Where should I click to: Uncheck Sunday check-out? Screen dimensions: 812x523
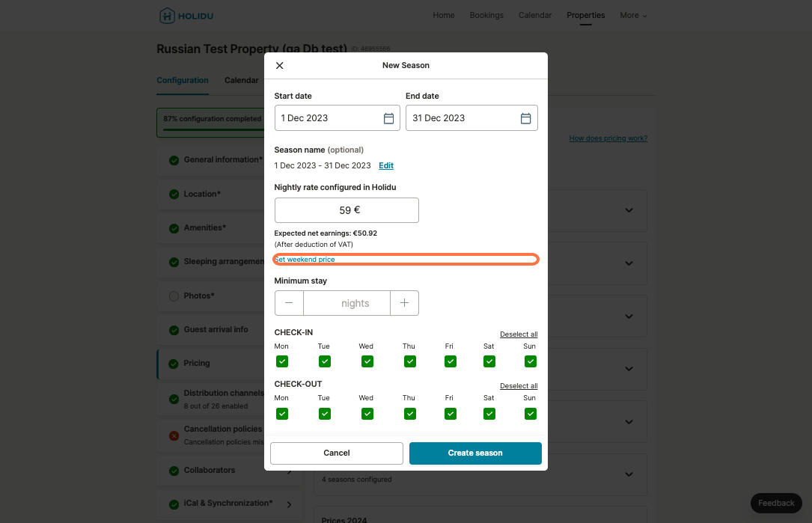coord(531,414)
